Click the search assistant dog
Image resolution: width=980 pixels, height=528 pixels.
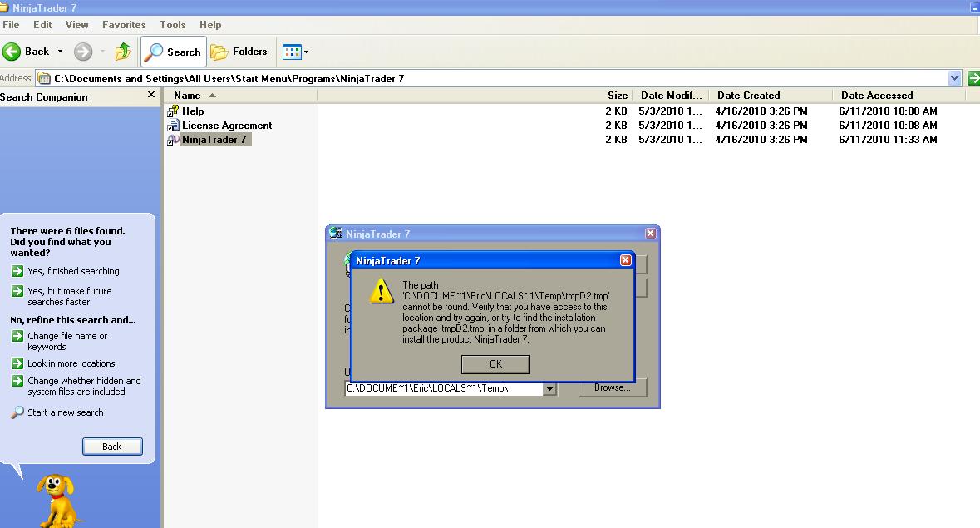click(57, 500)
